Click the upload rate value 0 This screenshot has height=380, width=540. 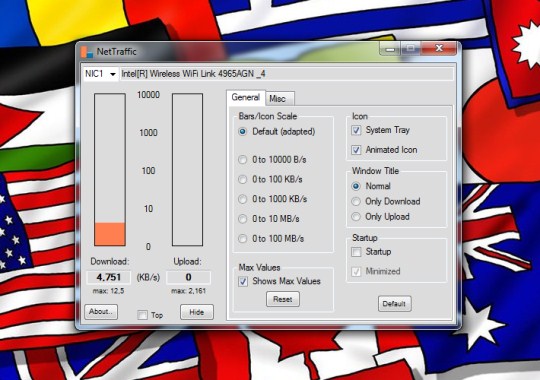pos(188,277)
